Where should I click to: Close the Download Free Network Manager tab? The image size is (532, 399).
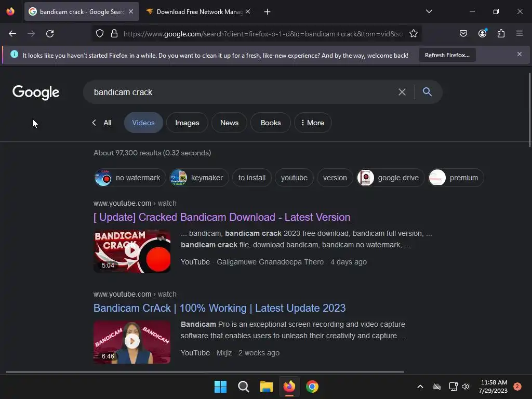click(248, 11)
